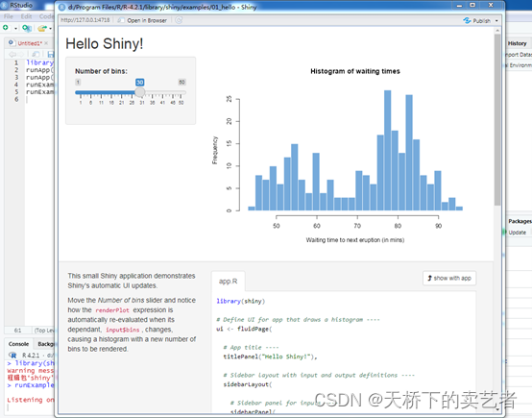Maximize the Shiny viewer window
This screenshot has height=418, width=532.
pyautogui.click(x=472, y=6)
